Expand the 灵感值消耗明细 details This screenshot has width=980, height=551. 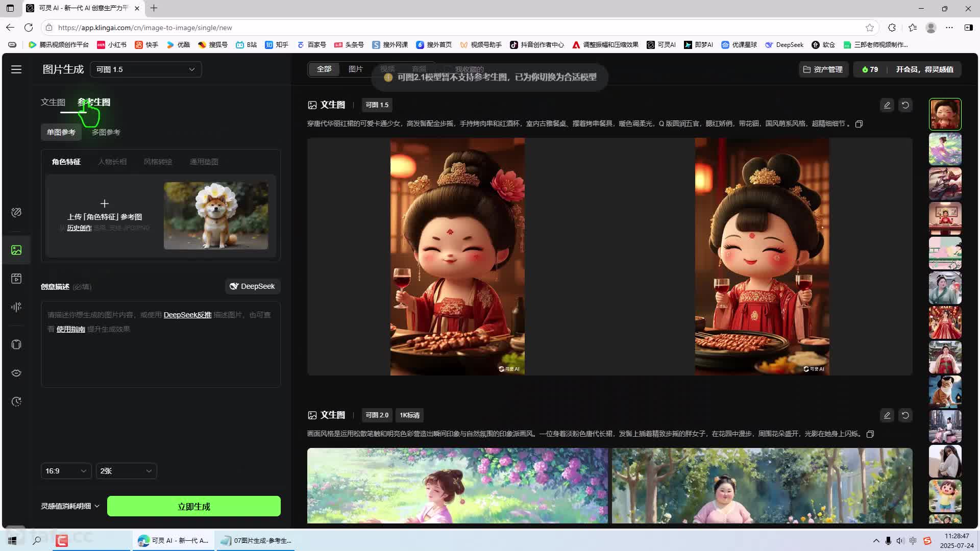[70, 506]
